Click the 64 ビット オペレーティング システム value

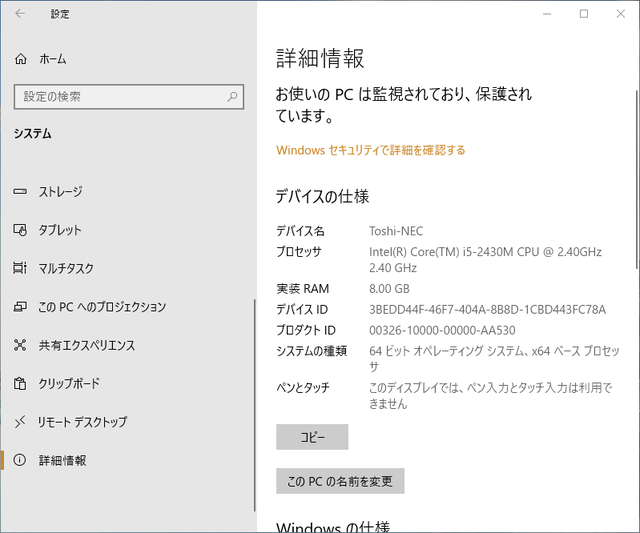[494, 358]
